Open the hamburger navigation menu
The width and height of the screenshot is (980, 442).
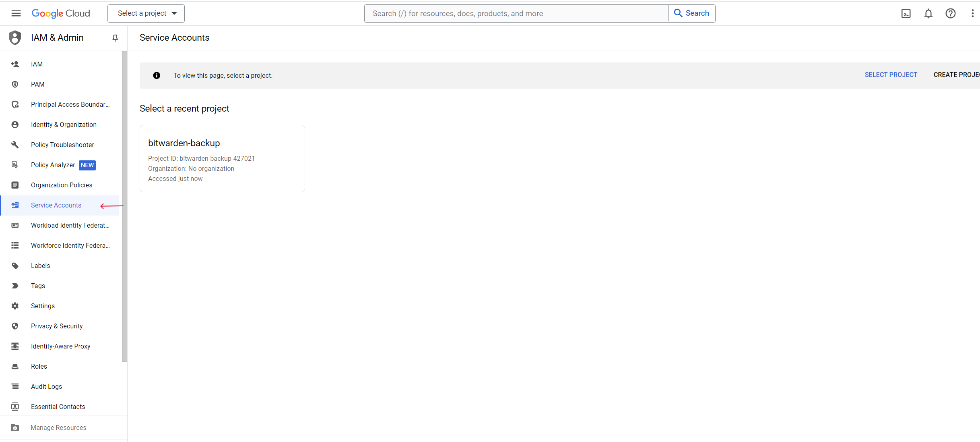point(16,13)
